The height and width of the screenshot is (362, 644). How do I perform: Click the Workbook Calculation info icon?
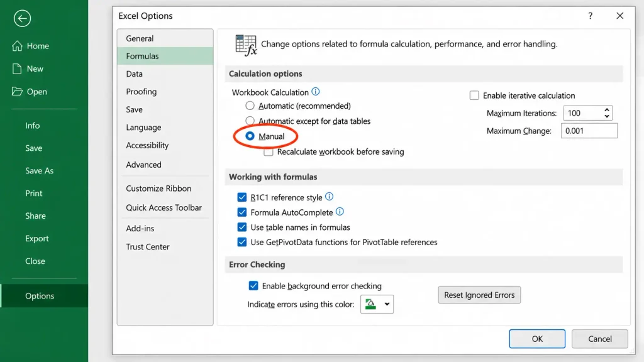pos(316,92)
